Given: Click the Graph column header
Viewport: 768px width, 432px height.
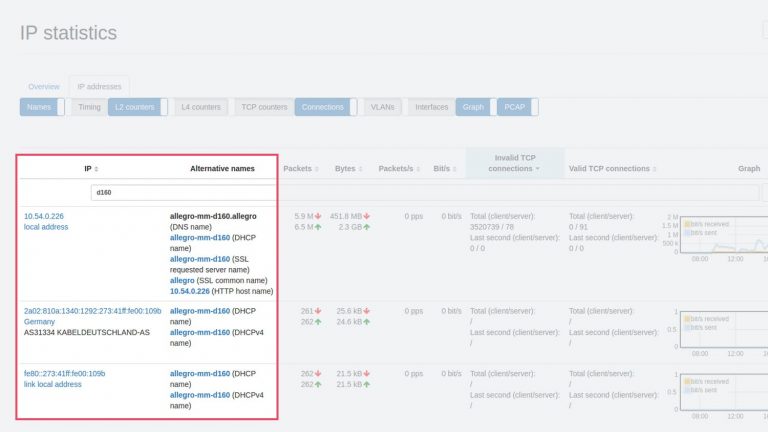Looking at the screenshot, I should click(x=749, y=168).
